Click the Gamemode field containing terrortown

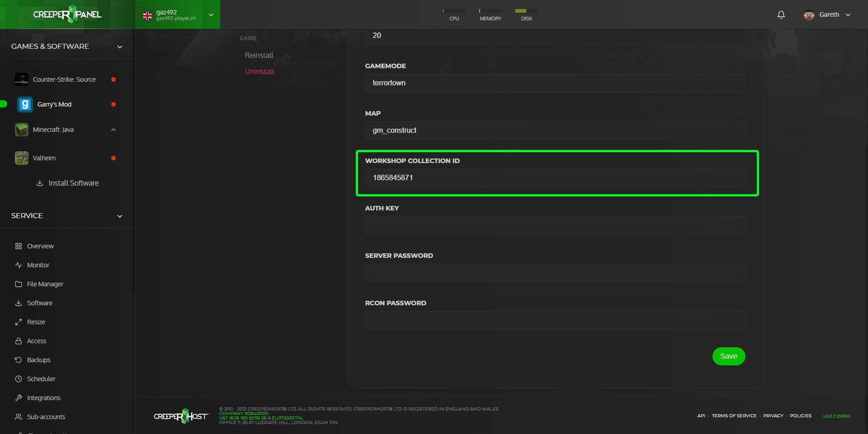click(555, 83)
